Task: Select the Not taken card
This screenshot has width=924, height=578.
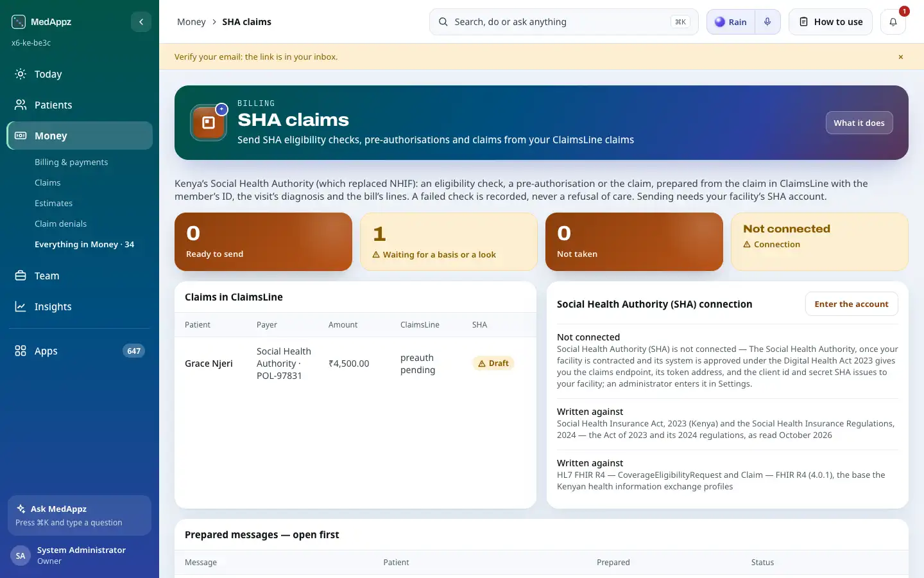Action: tap(634, 241)
